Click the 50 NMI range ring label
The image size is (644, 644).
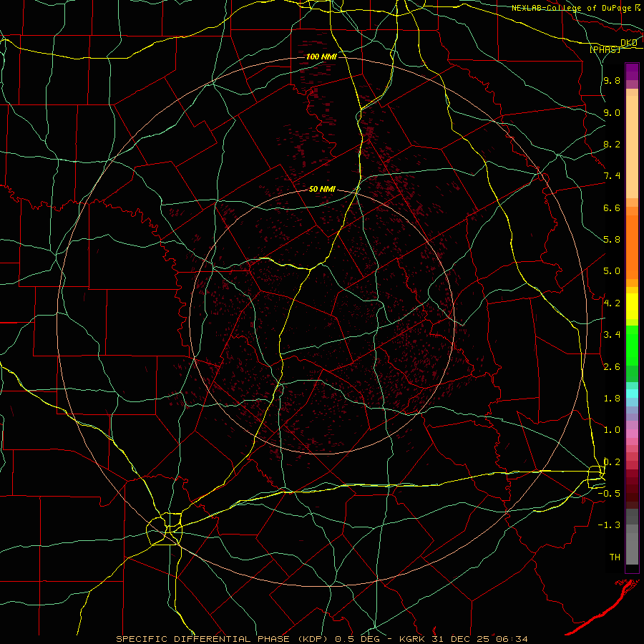click(x=322, y=190)
